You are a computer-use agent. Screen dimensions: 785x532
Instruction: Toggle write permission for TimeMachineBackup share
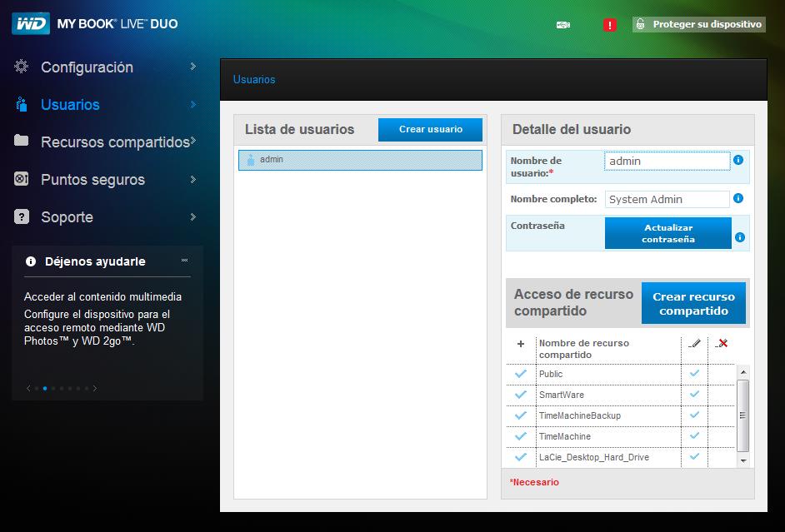(x=694, y=415)
